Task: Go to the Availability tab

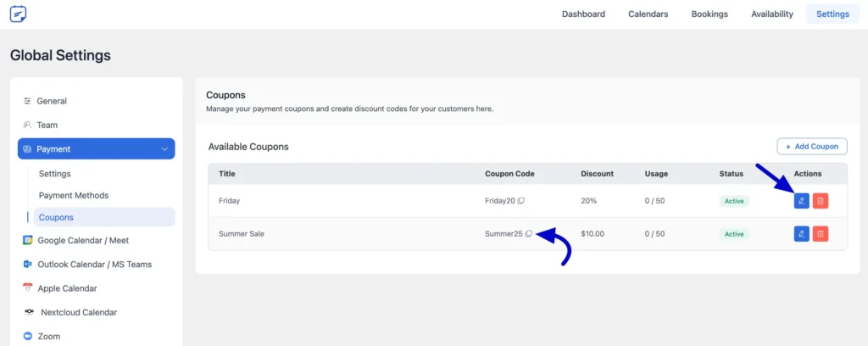Action: pyautogui.click(x=771, y=14)
